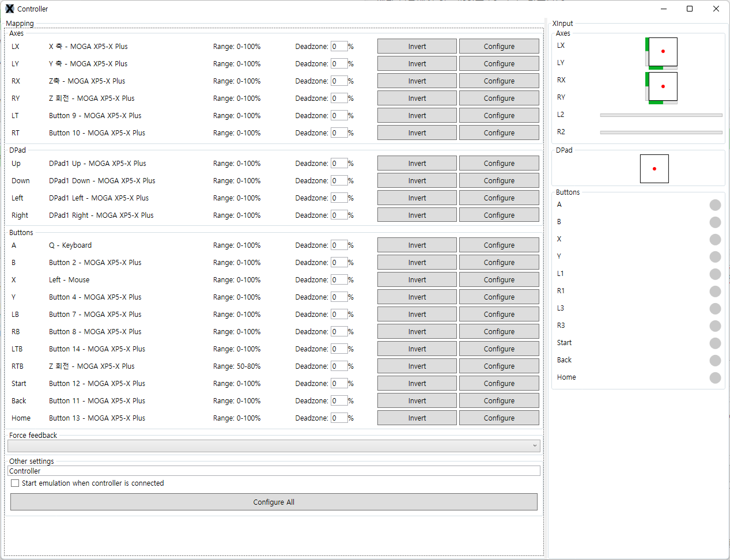This screenshot has height=560, width=730.
Task: Click the Configure All button
Action: 274,502
